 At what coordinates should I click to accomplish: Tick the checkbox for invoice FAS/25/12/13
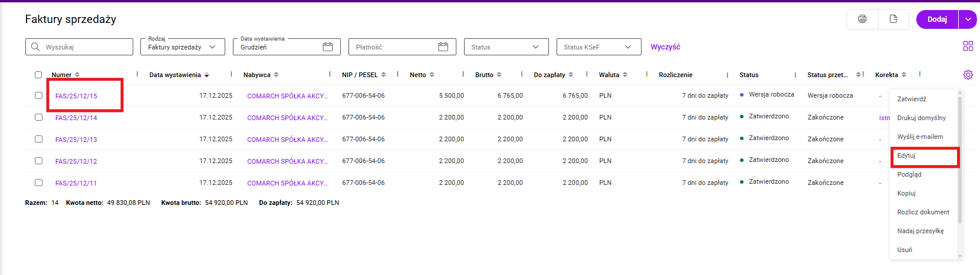[x=38, y=139]
